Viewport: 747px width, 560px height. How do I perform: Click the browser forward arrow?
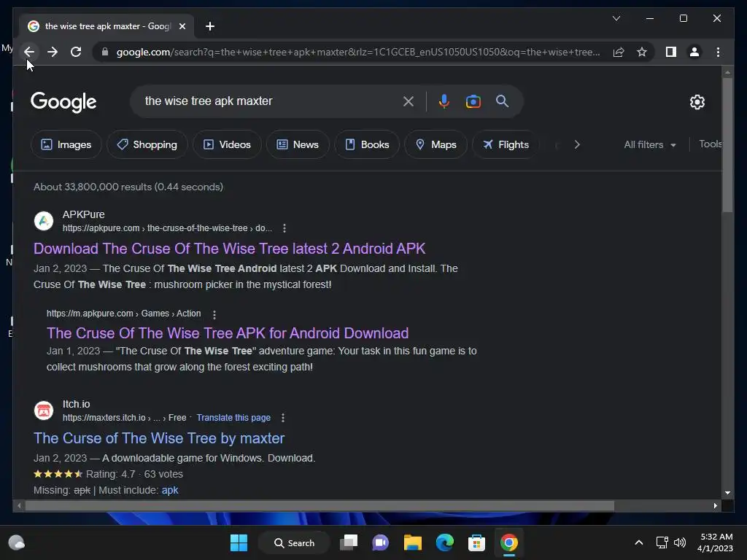click(53, 52)
